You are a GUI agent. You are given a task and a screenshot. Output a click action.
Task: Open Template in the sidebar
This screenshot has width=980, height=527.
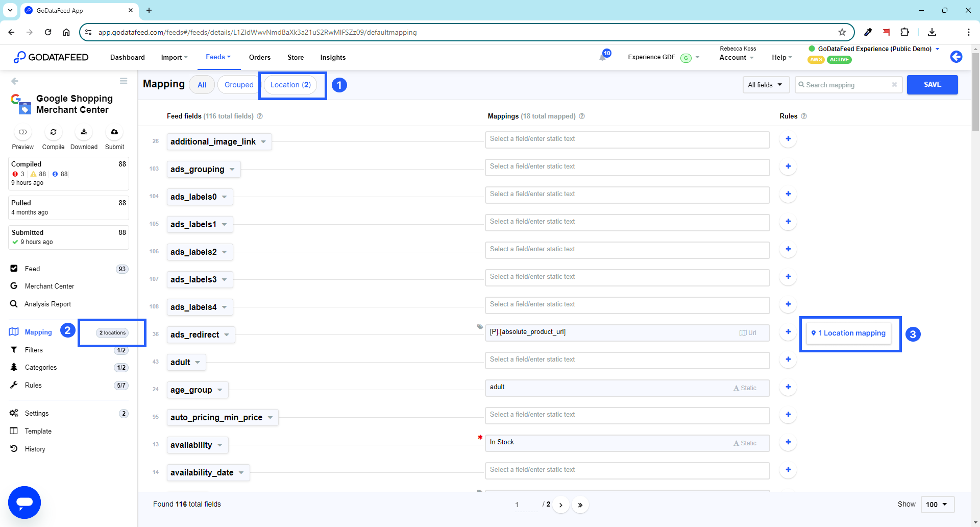point(38,432)
